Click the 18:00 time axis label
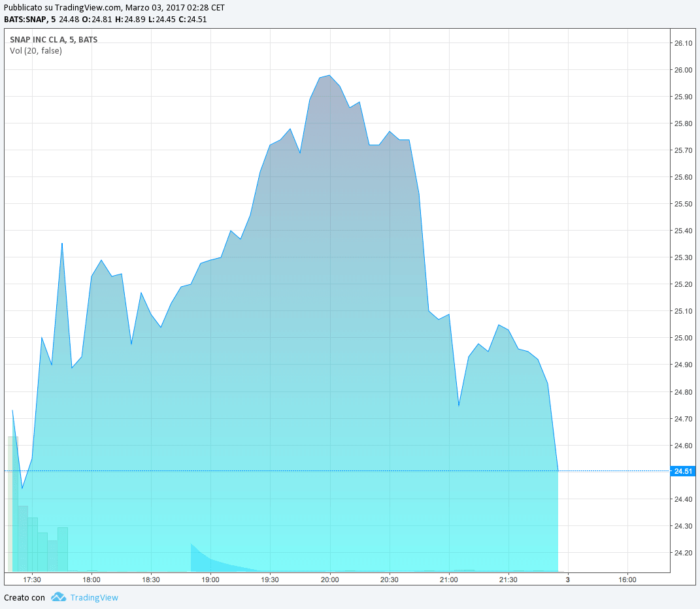The width and height of the screenshot is (700, 609). tap(92, 580)
